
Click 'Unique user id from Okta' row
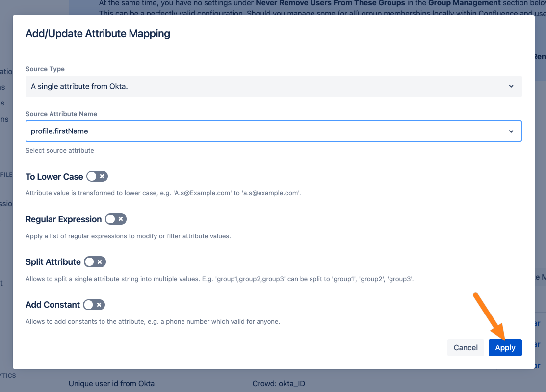pyautogui.click(x=111, y=383)
